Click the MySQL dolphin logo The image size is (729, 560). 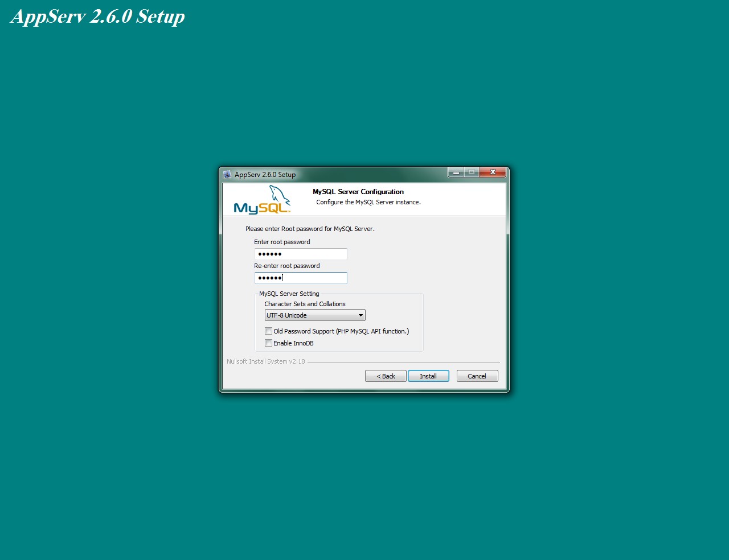pyautogui.click(x=262, y=200)
